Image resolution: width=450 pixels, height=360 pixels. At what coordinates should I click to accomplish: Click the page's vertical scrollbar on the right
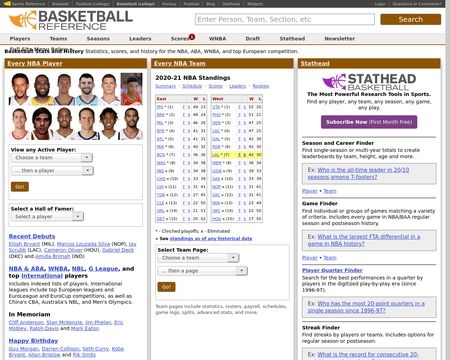(x=448, y=180)
